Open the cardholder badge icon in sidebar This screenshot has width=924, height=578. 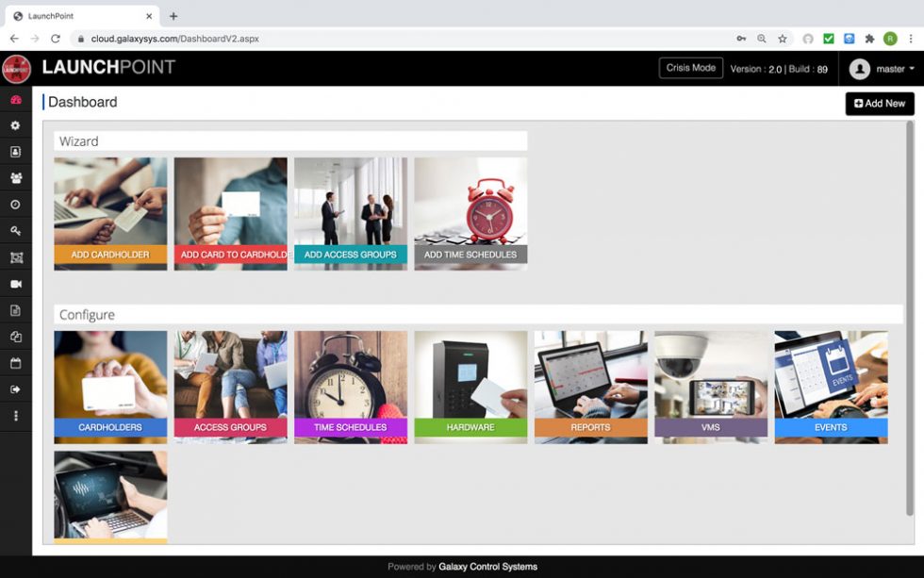[15, 152]
